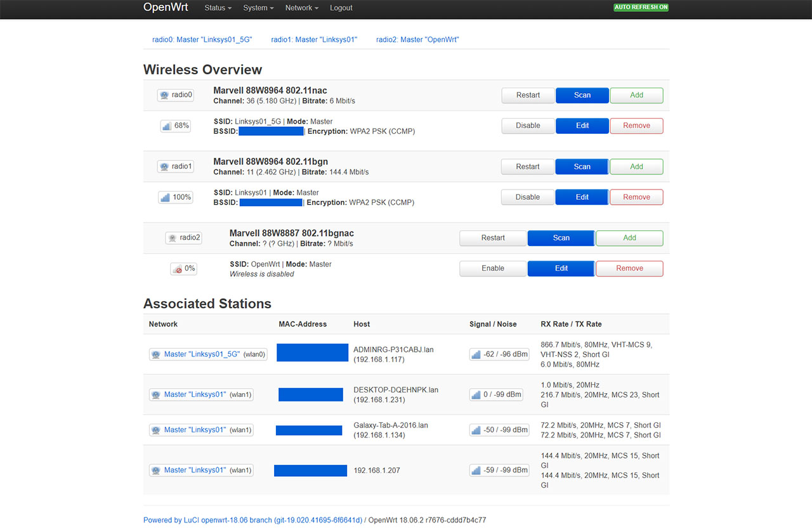
Task: Open Master "Linksys01" link in 192.168.1.207 row
Action: pos(195,470)
